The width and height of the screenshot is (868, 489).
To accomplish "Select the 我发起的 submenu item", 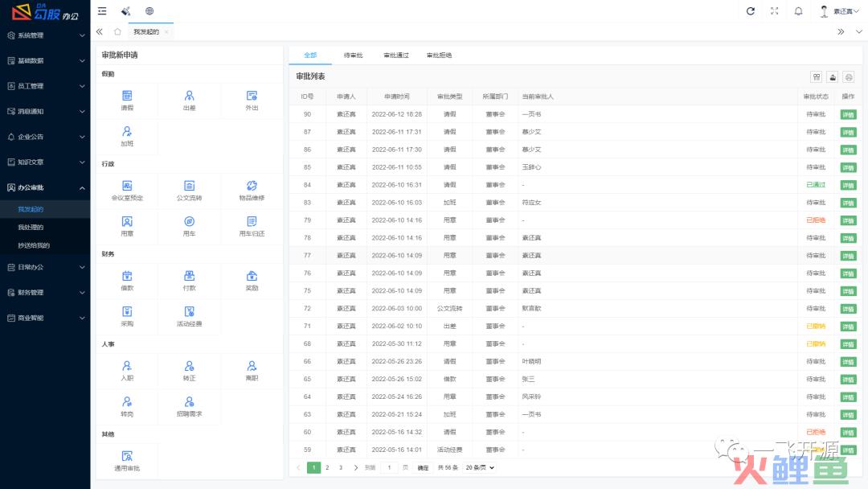I will coord(45,209).
